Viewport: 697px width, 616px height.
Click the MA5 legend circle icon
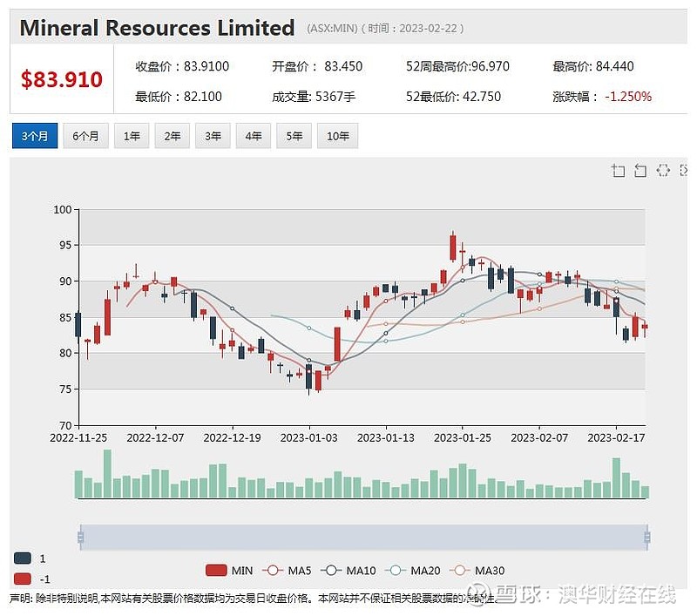[x=271, y=571]
